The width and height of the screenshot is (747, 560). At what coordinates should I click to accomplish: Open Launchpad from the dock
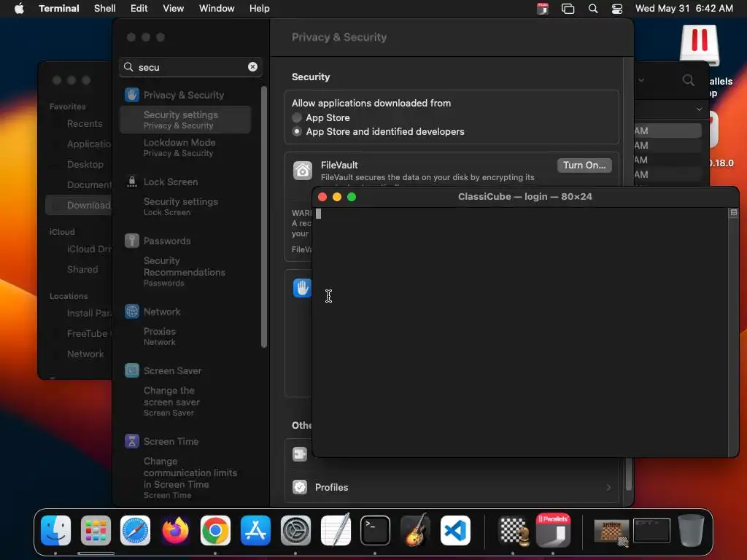[x=96, y=530]
